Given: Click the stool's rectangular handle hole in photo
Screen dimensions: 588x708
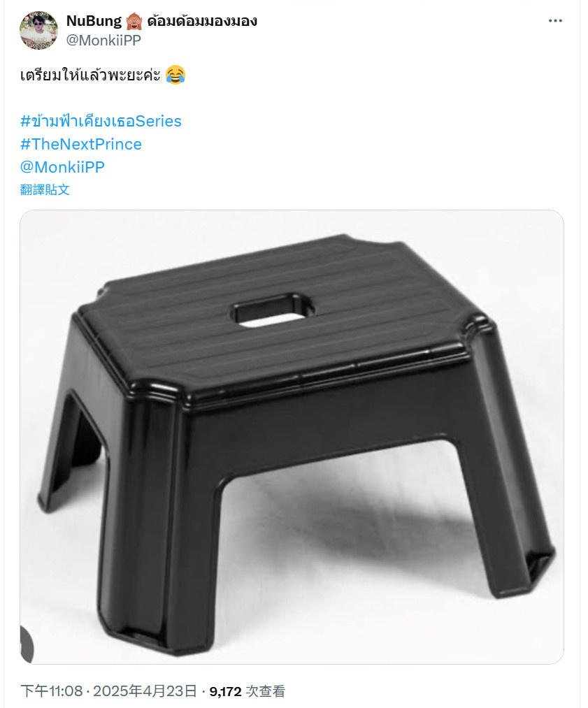Looking at the screenshot, I should [x=273, y=310].
